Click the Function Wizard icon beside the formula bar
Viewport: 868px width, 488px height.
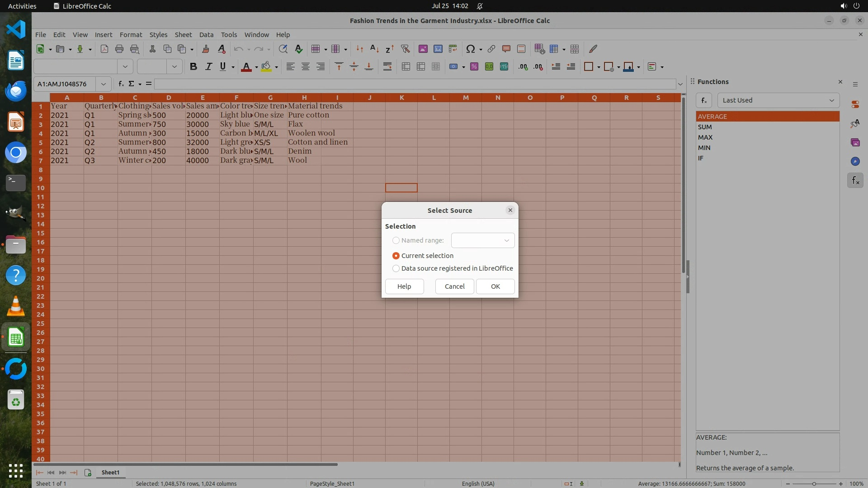coord(121,84)
